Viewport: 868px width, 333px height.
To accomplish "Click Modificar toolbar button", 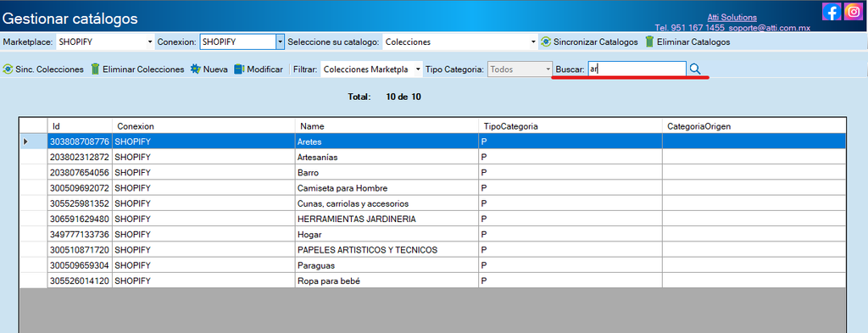I will (x=258, y=69).
